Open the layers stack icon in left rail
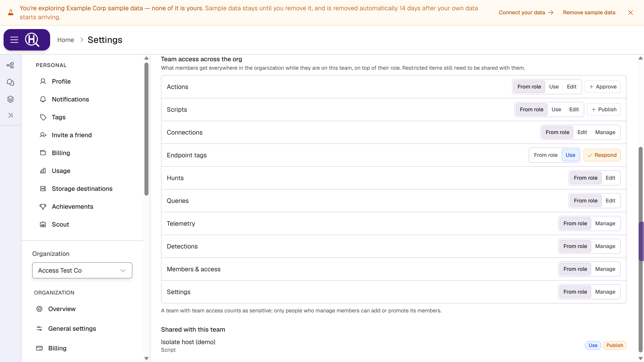Viewport: 644px width, 362px height. coord(10,99)
